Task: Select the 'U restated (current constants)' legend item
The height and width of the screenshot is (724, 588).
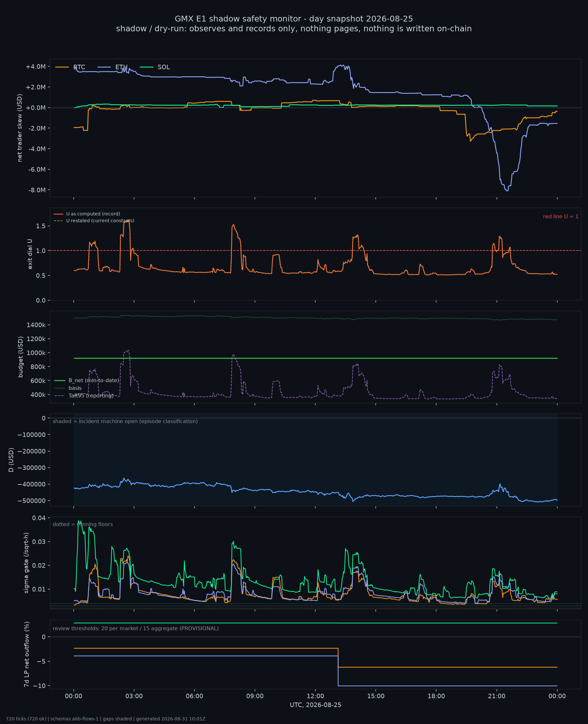Action: point(94,220)
